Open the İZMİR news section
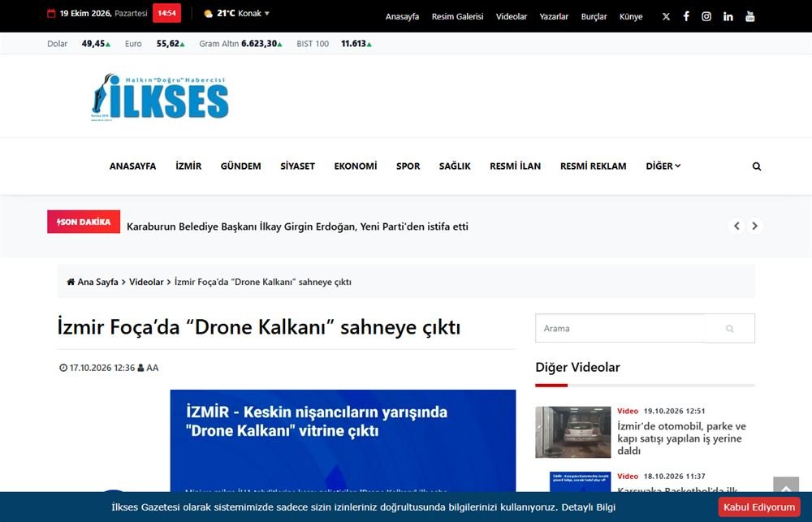Viewport: 812px width, 522px height. tap(188, 166)
